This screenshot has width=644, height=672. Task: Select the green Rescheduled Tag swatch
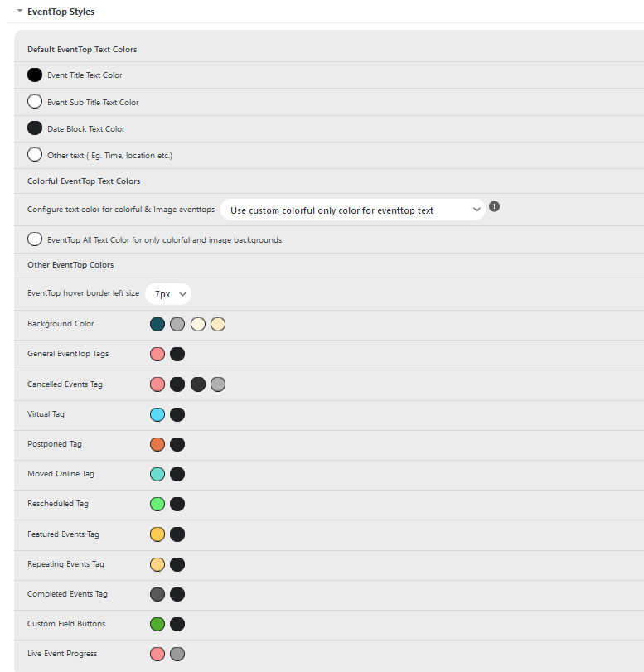pos(157,505)
